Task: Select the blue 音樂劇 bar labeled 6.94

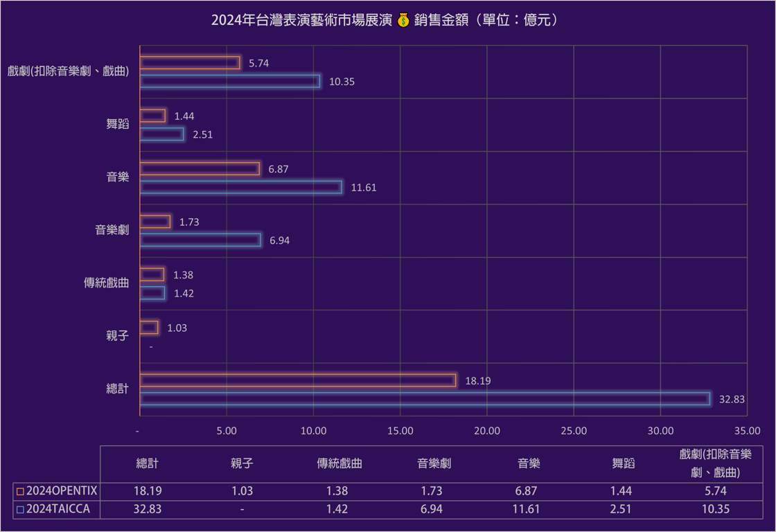Action: (200, 240)
